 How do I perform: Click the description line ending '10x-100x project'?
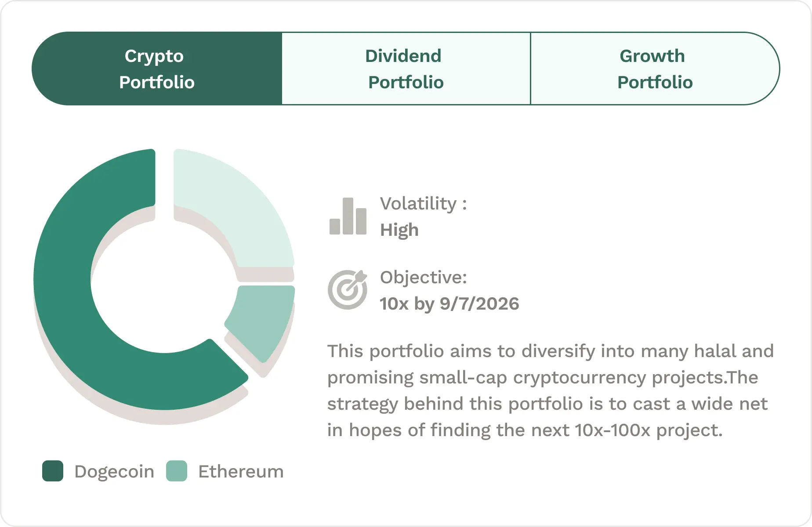tap(525, 430)
